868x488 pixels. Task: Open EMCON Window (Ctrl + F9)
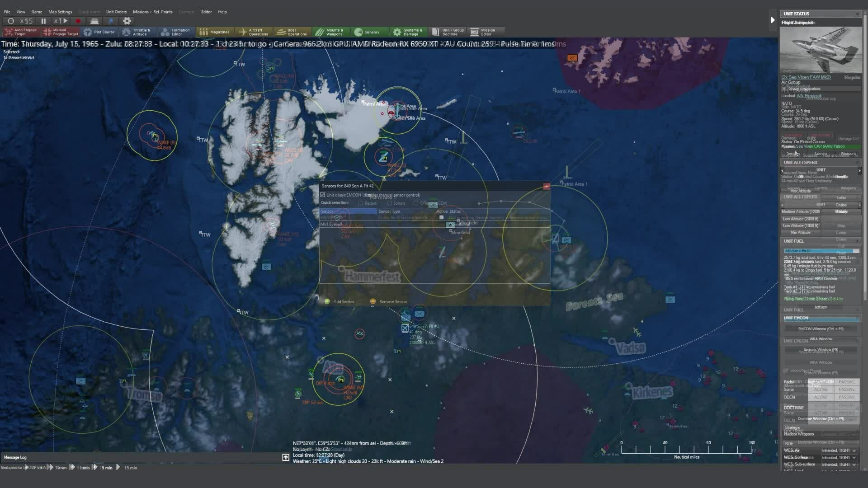coord(821,329)
